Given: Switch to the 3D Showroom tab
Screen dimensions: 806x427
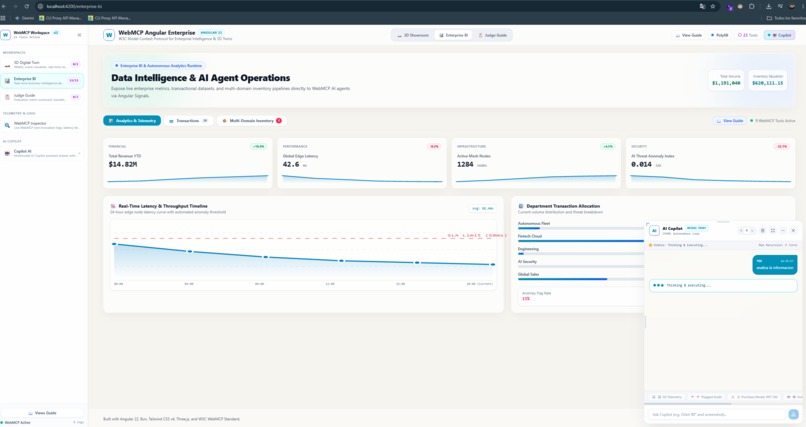Looking at the screenshot, I should tap(413, 35).
